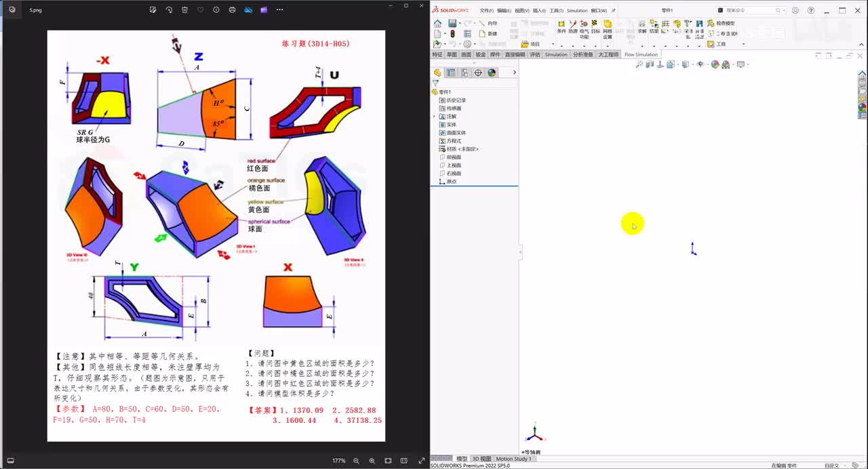Click the 向导 wizard button
This screenshot has width=868, height=469.
point(488,23)
